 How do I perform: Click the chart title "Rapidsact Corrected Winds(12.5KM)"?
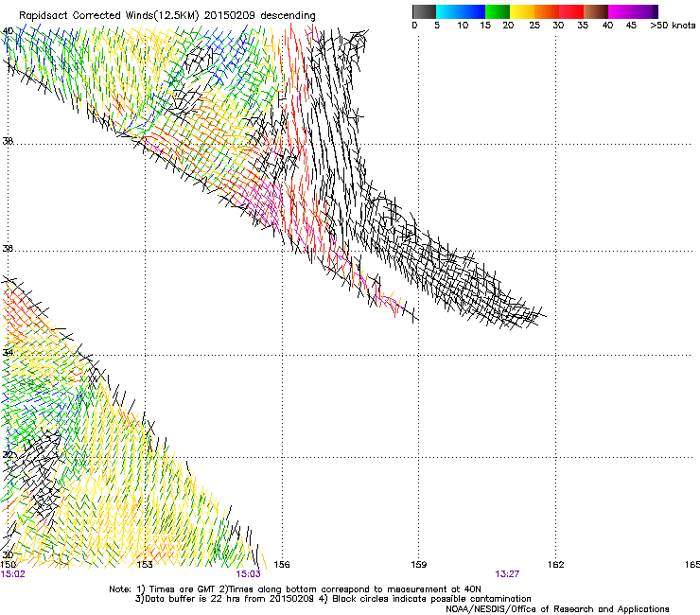click(109, 16)
